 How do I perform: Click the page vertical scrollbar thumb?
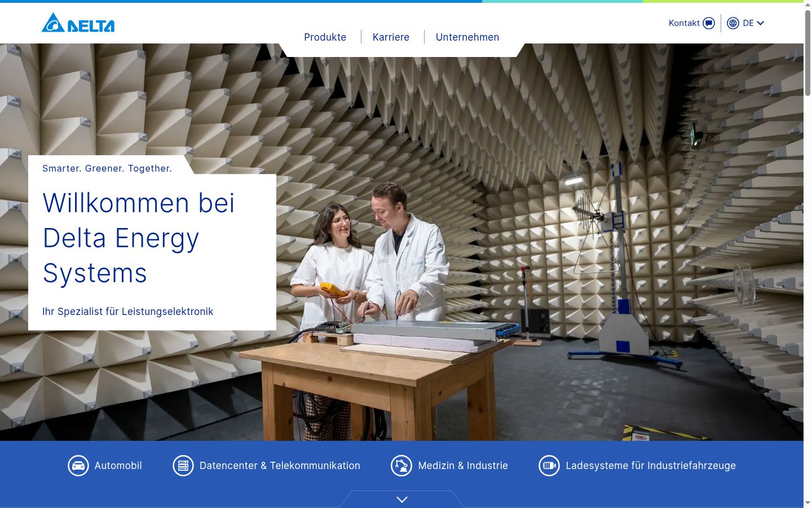(807, 52)
